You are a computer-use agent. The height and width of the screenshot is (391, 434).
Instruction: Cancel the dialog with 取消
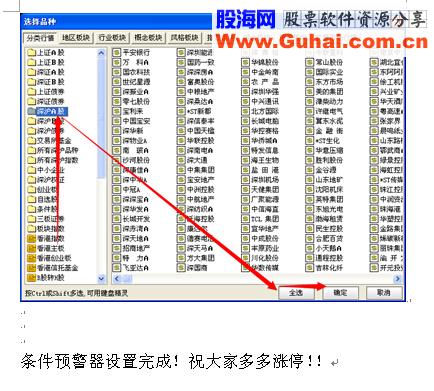pos(384,293)
